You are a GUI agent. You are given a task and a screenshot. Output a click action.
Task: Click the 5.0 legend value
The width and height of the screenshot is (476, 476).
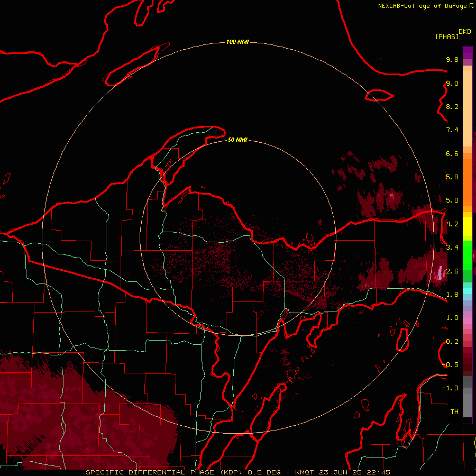point(452,200)
